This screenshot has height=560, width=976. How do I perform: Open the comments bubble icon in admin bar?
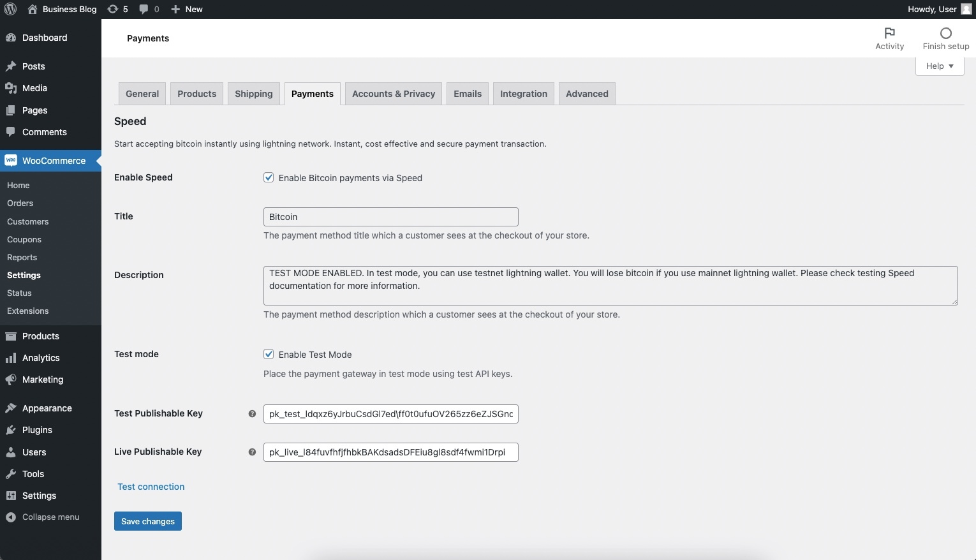[144, 9]
